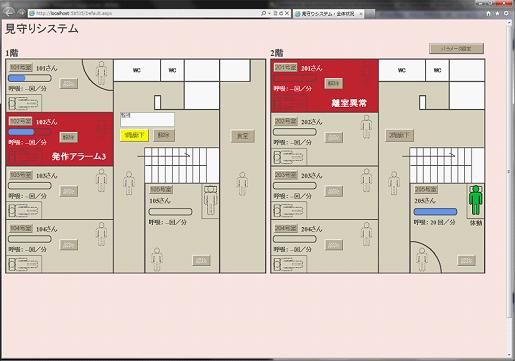Viewport: 515px width, 361px height.
Task: Click the person icon in room 203
Action: (366, 180)
